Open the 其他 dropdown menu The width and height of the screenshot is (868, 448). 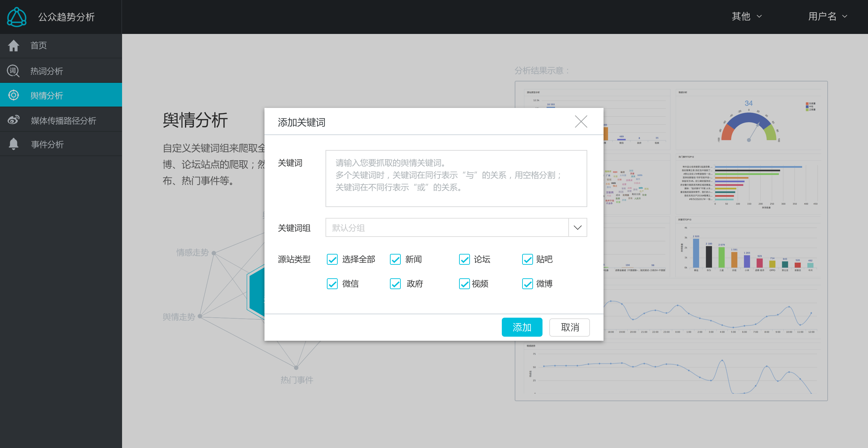pyautogui.click(x=747, y=16)
